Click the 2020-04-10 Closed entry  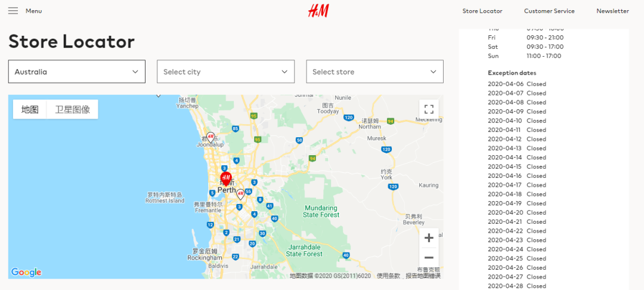pyautogui.click(x=516, y=121)
